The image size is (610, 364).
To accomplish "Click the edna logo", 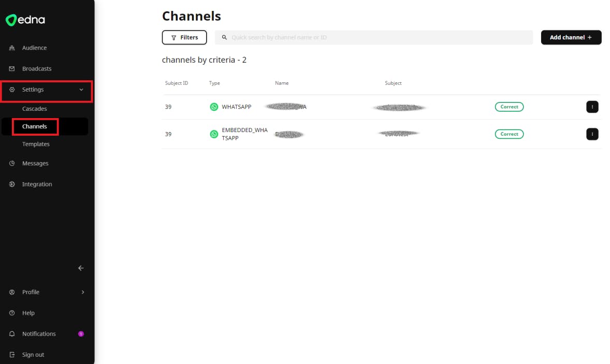I will (x=25, y=20).
